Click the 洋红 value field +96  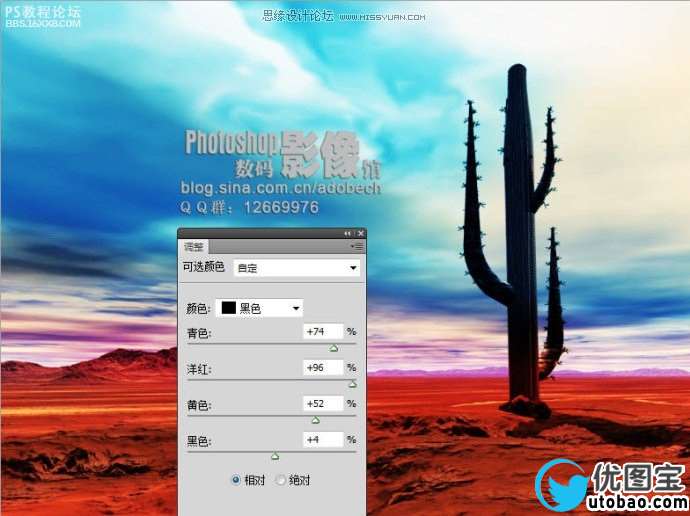pos(323,367)
